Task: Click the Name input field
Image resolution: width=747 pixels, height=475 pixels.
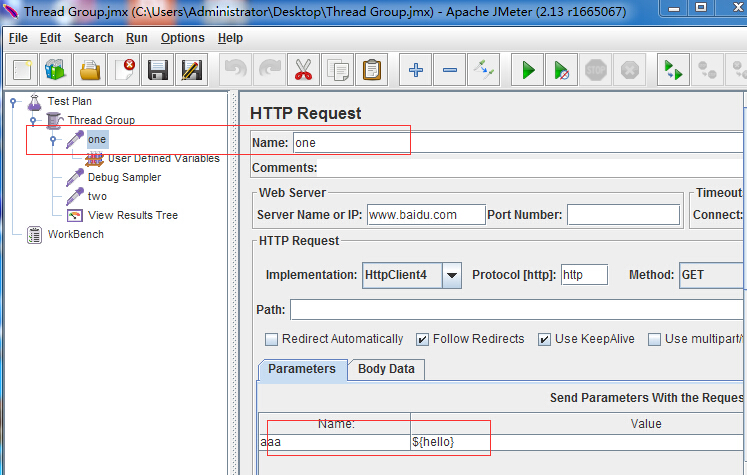Action: [519, 143]
